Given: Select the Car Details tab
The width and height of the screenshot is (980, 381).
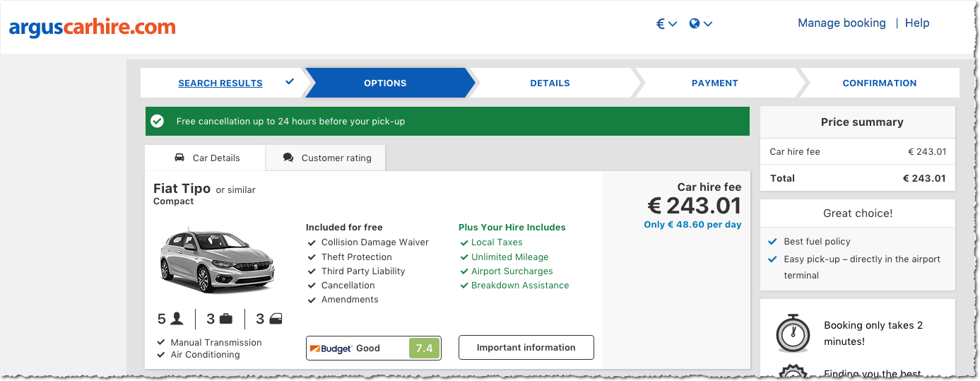Looking at the screenshot, I should pos(205,158).
